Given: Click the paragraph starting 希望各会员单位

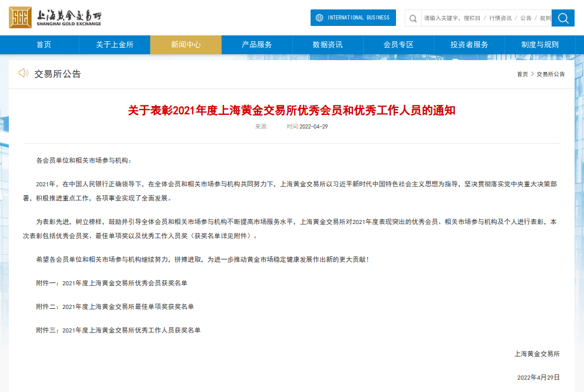Looking at the screenshot, I should (x=203, y=259).
